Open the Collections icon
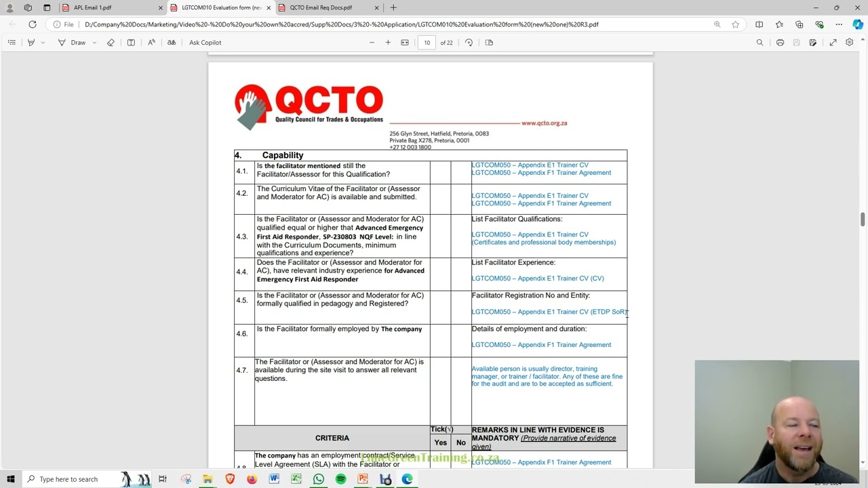Viewport: 868px width, 488px height. click(x=800, y=24)
